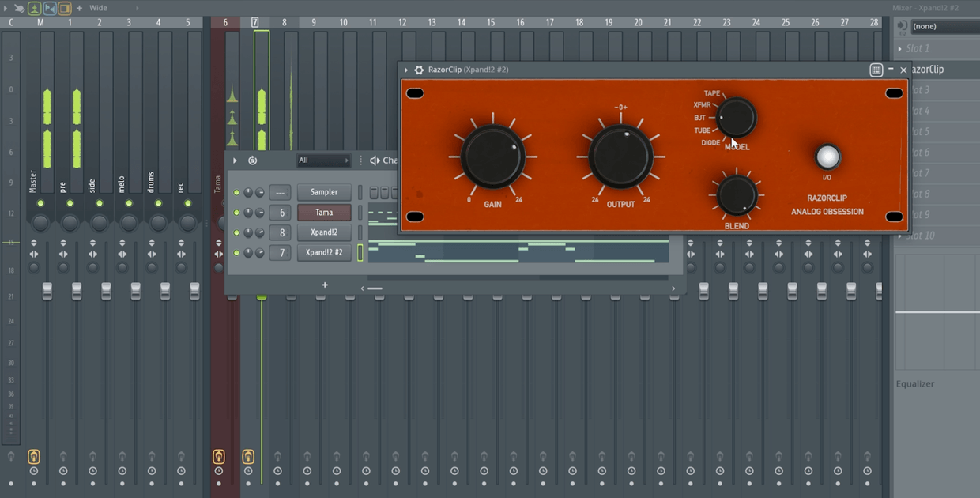Click the plus icon beside Wide label
Image resolution: width=980 pixels, height=498 pixels.
[79, 8]
